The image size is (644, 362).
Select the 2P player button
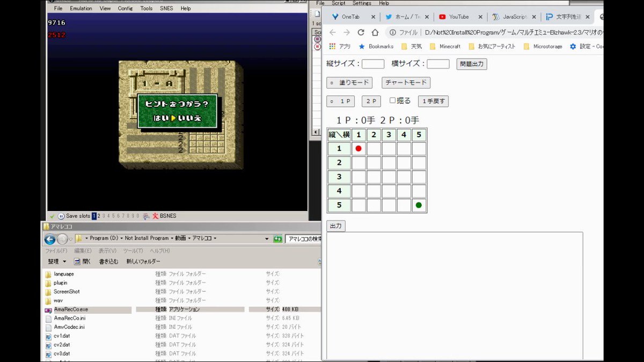point(371,101)
